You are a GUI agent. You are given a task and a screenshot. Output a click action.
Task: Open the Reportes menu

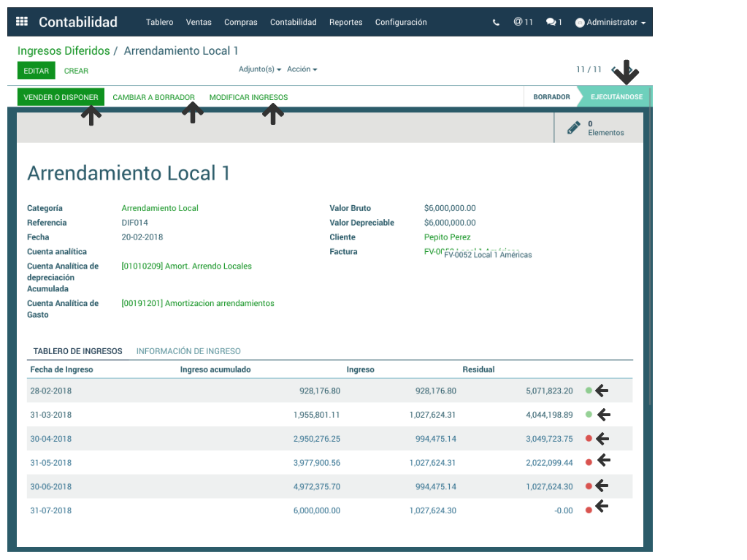click(345, 23)
